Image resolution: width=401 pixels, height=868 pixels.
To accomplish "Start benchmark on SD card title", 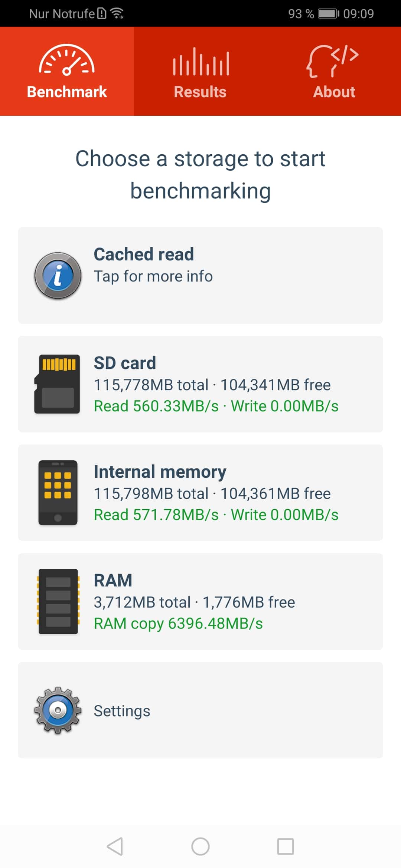I will pyautogui.click(x=125, y=363).
